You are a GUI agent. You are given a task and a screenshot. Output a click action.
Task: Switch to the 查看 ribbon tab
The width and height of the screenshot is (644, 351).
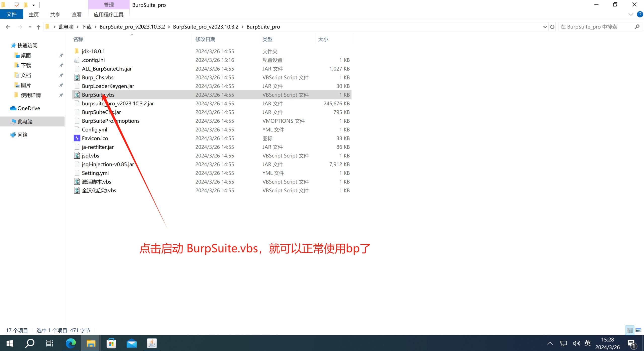[x=76, y=15]
